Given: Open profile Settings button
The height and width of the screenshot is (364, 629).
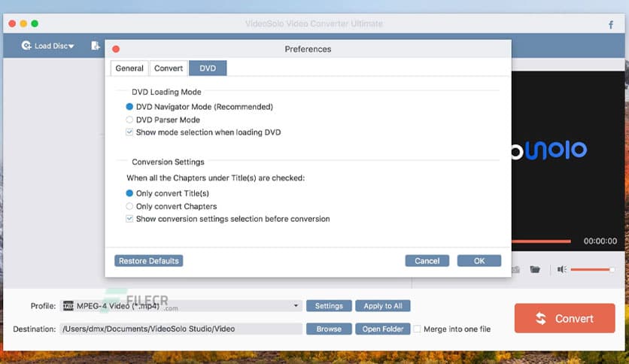Looking at the screenshot, I should (329, 306).
